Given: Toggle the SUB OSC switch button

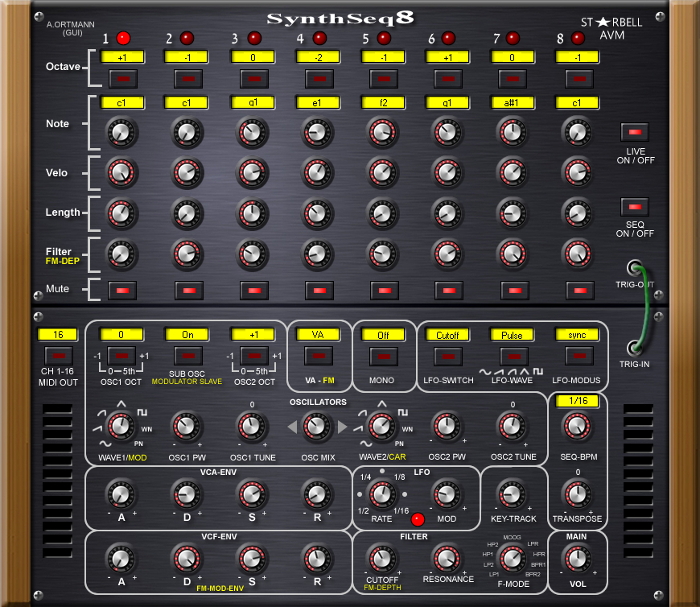Looking at the screenshot, I should pyautogui.click(x=188, y=356).
